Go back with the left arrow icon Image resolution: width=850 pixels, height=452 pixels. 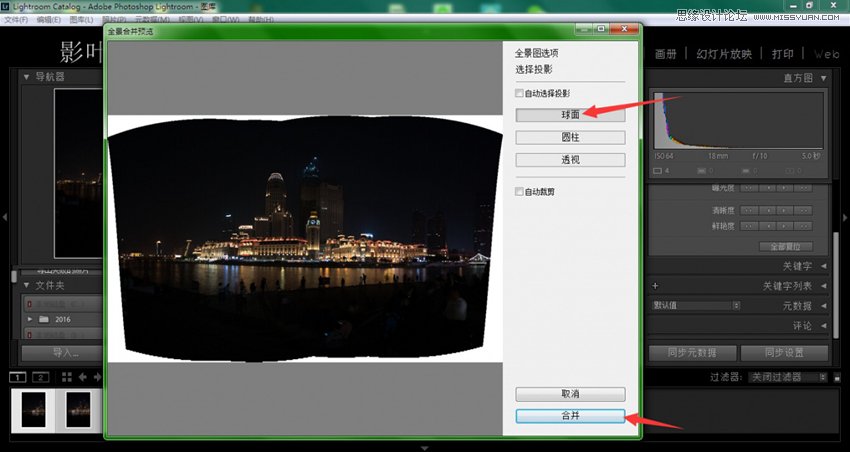click(83, 377)
